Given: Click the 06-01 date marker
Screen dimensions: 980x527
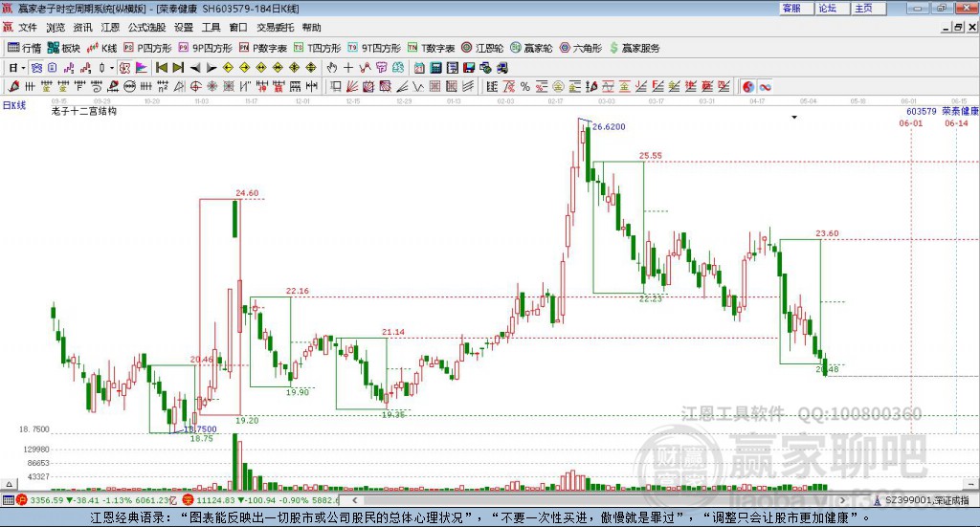Looking at the screenshot, I should [x=911, y=123].
